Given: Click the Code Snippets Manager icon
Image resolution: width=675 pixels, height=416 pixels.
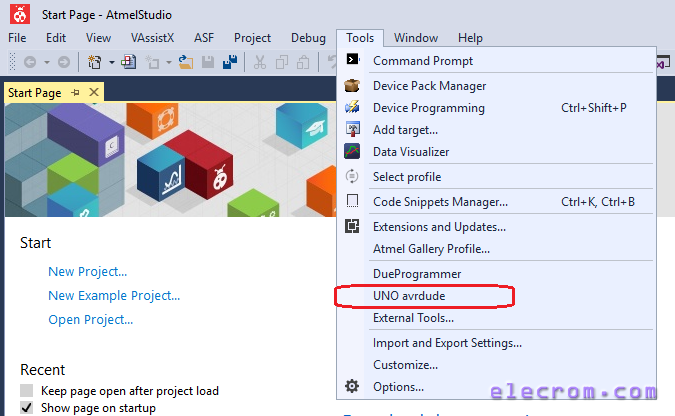Looking at the screenshot, I should [x=352, y=201].
